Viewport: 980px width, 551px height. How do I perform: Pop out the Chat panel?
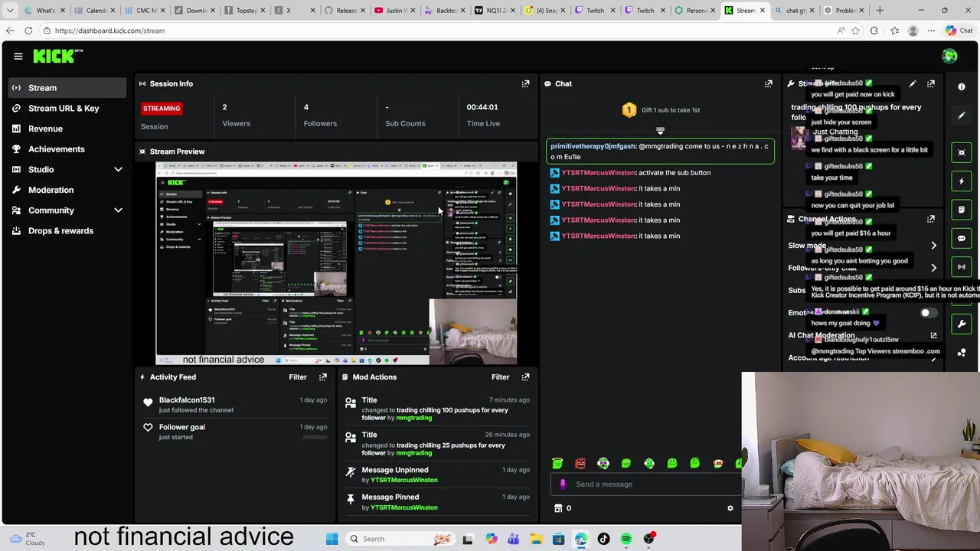pos(769,83)
